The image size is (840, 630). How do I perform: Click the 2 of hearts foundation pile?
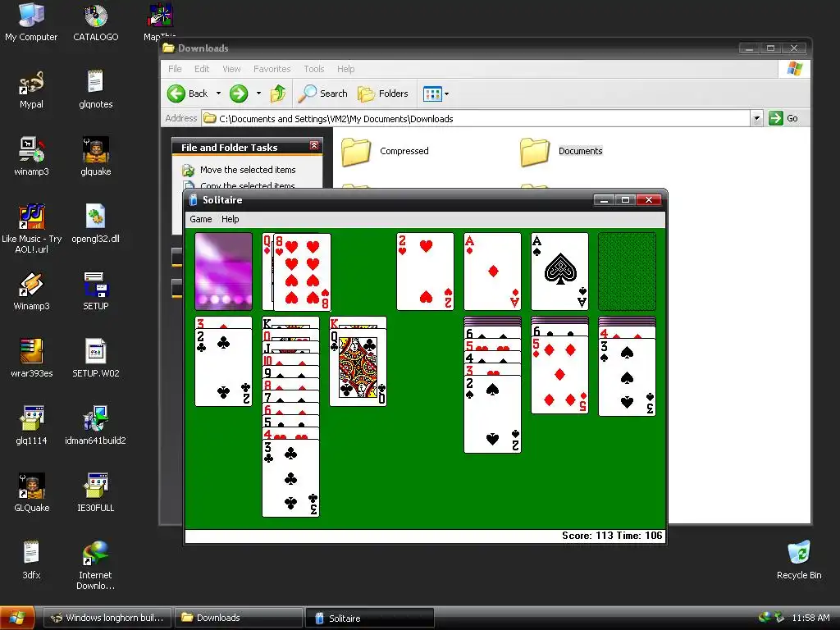tap(425, 271)
